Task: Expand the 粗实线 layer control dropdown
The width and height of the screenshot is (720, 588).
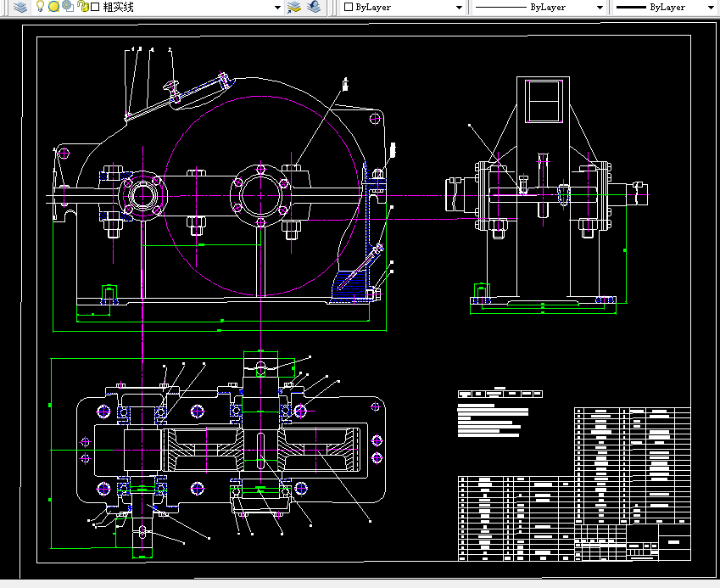Action: 277,8
